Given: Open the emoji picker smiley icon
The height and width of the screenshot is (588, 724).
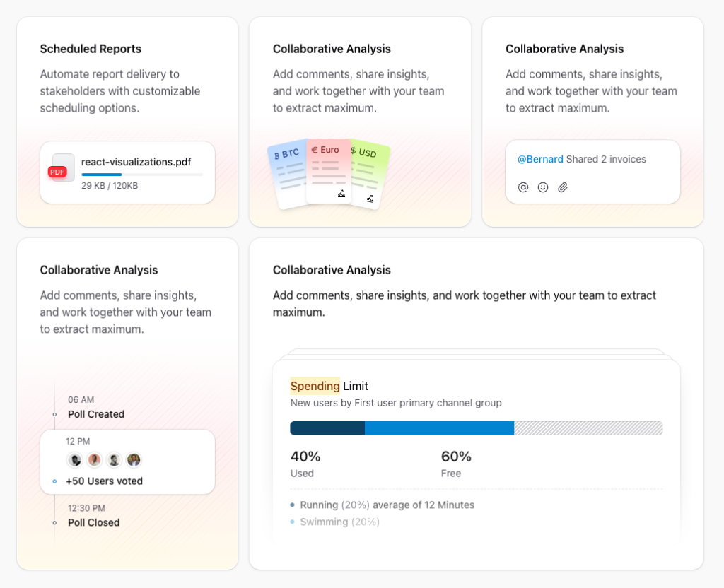Looking at the screenshot, I should point(543,187).
